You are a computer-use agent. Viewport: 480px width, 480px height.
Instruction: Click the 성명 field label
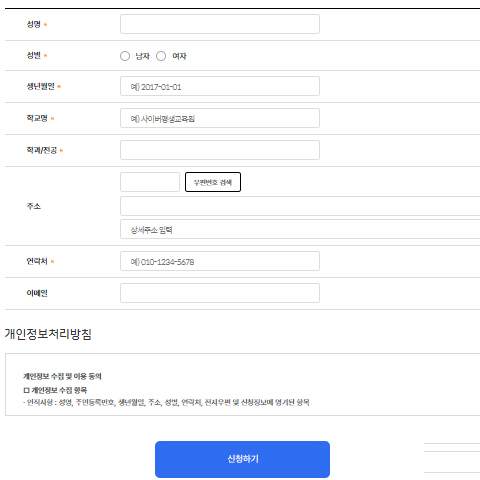pos(34,24)
